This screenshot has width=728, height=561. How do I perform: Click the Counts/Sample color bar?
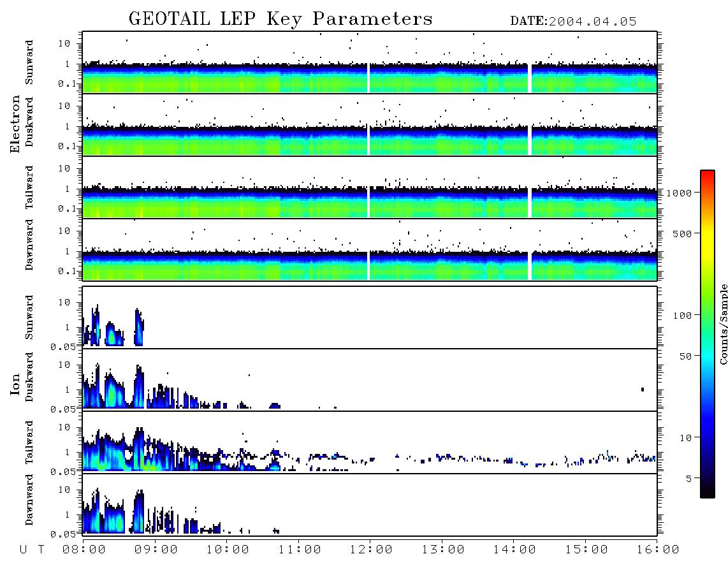(707, 334)
